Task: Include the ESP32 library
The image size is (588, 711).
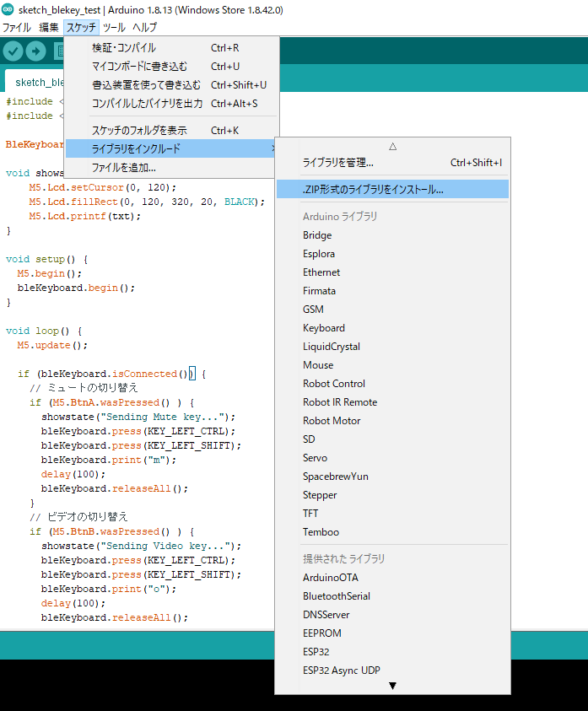Action: point(392,652)
